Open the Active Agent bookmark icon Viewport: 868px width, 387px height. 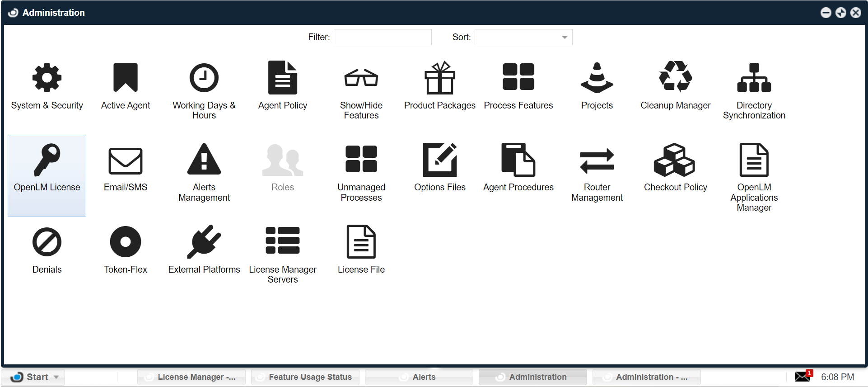[x=126, y=78]
